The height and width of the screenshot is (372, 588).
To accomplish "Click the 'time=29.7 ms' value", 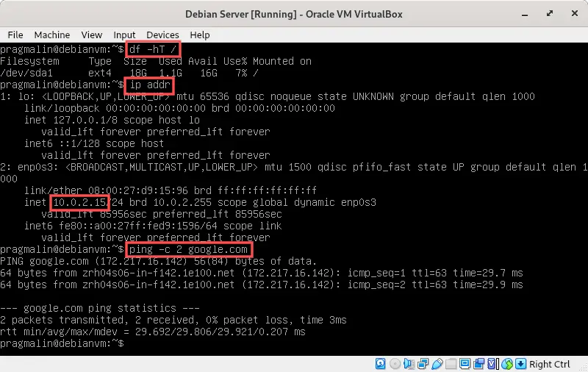I will coord(488,273).
